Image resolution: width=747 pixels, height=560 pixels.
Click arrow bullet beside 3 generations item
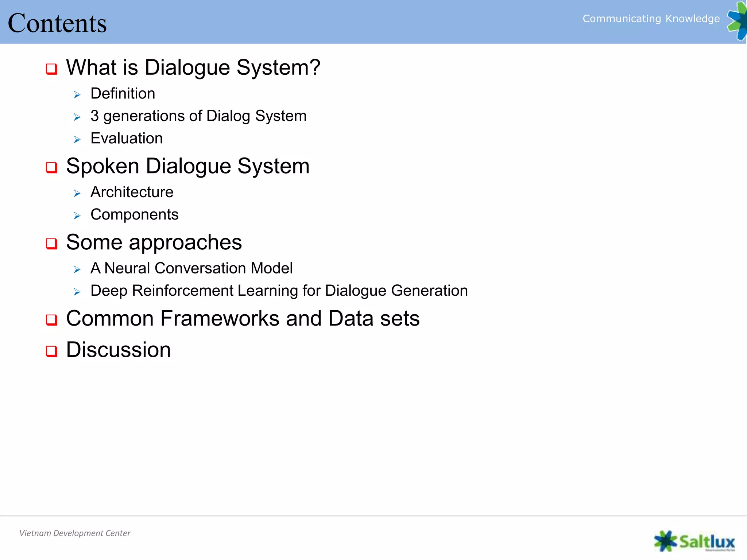77,117
